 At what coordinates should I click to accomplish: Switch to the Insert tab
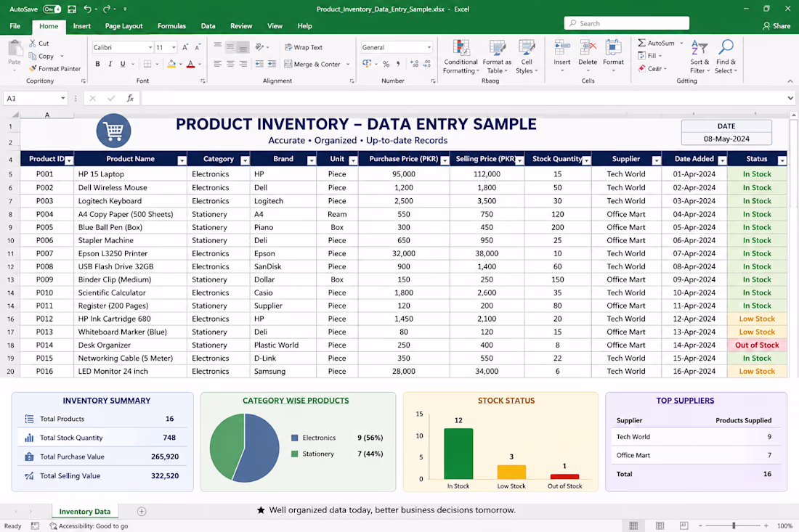(x=81, y=26)
